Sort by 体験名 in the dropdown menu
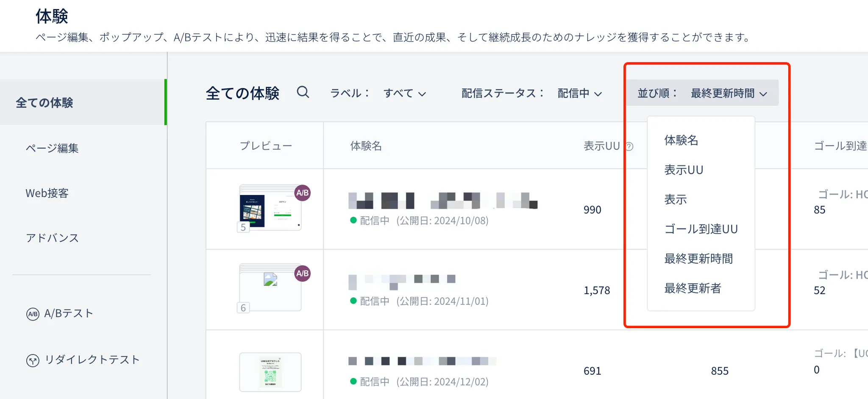The height and width of the screenshot is (399, 868). (x=681, y=140)
